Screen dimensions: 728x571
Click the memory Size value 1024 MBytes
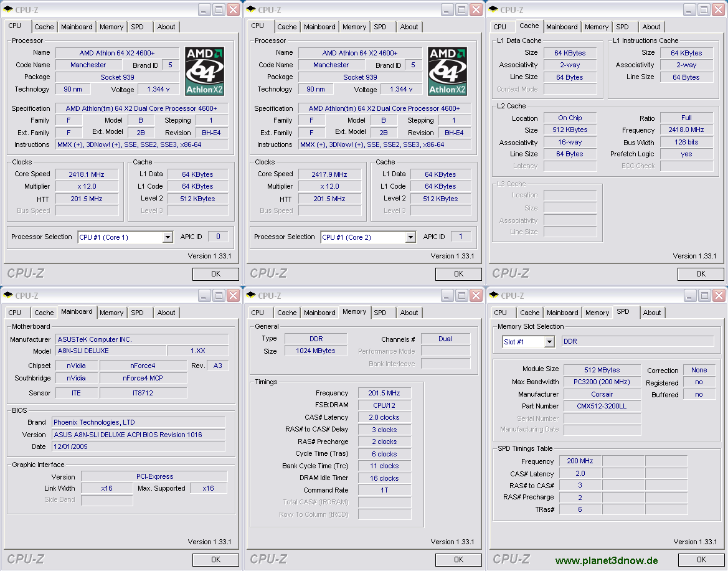(316, 351)
